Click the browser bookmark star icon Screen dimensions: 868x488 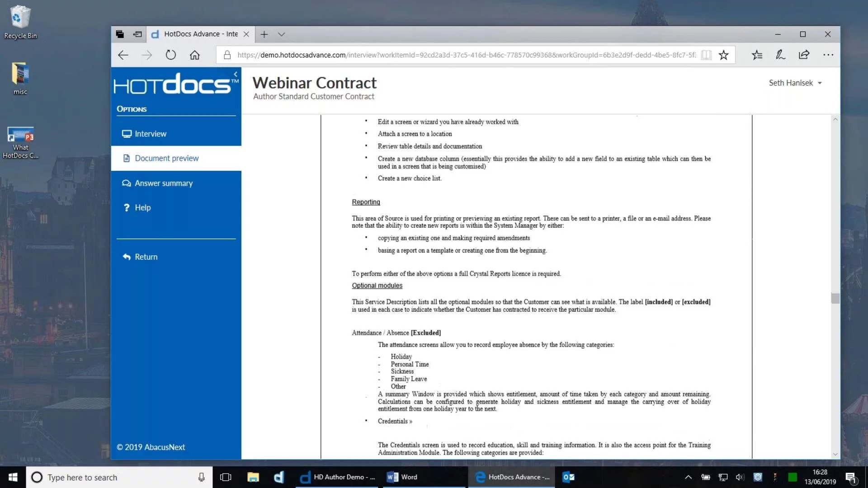(x=723, y=54)
